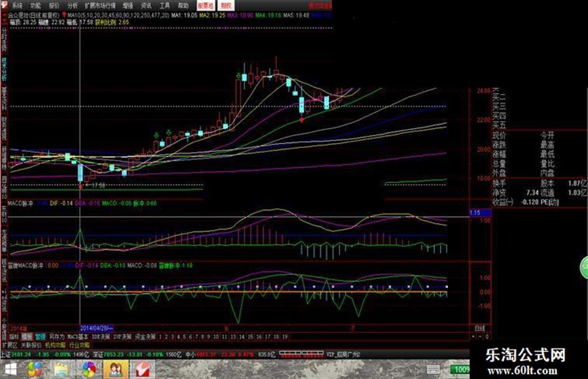Select numbered template 19
This screenshot has height=379, width=588.
tap(285, 337)
